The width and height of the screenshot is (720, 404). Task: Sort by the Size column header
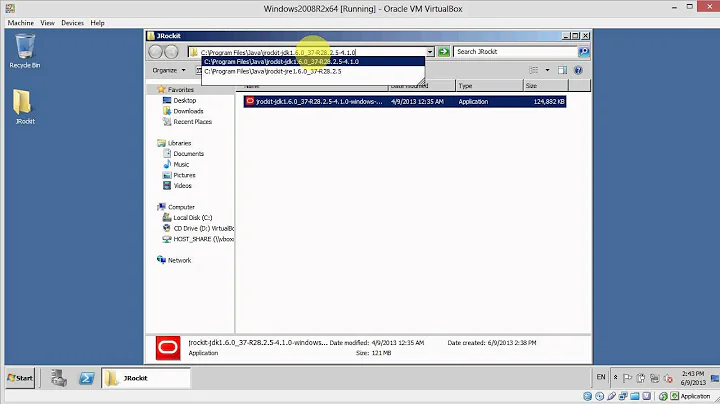pyautogui.click(x=546, y=85)
